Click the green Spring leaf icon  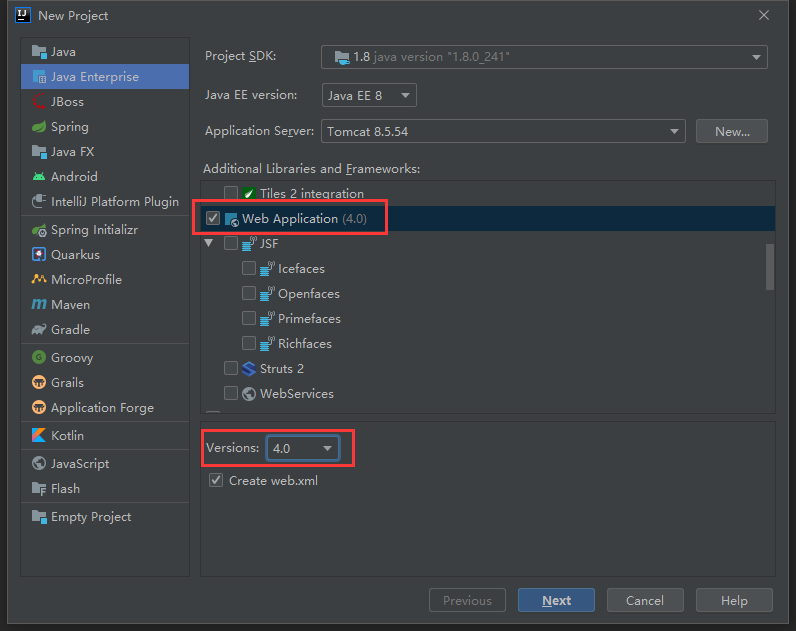39,126
